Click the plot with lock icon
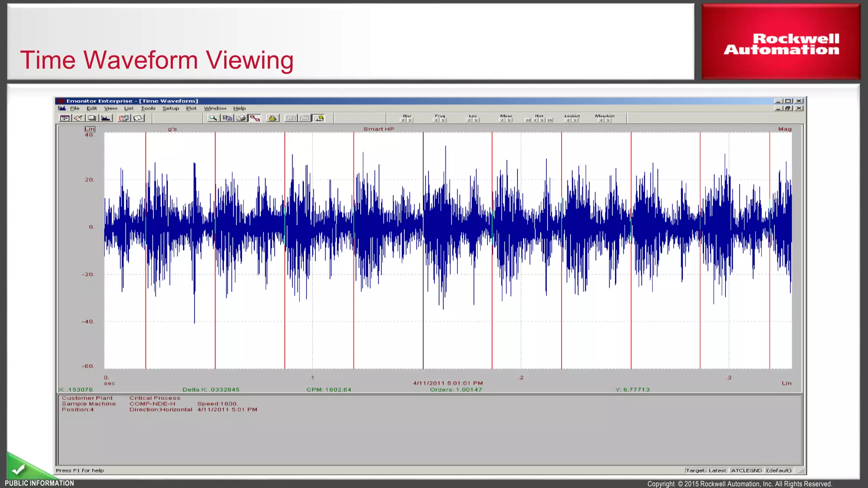This screenshot has height=488, width=868. pyautogui.click(x=319, y=118)
